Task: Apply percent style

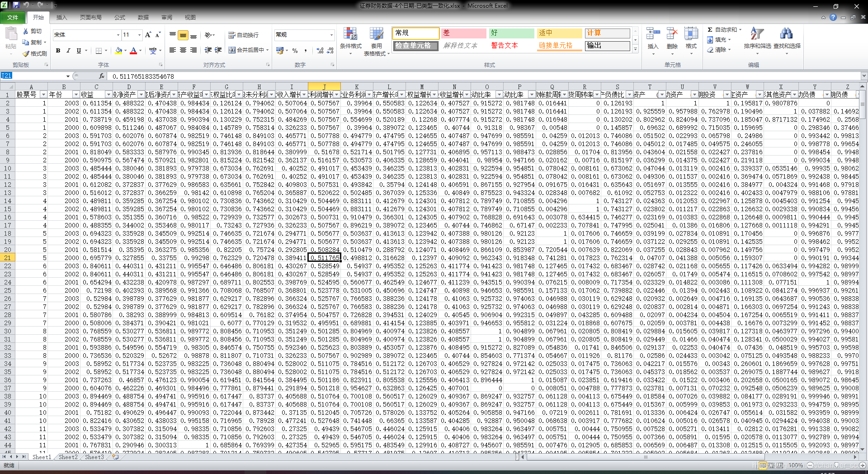Action: [x=295, y=51]
